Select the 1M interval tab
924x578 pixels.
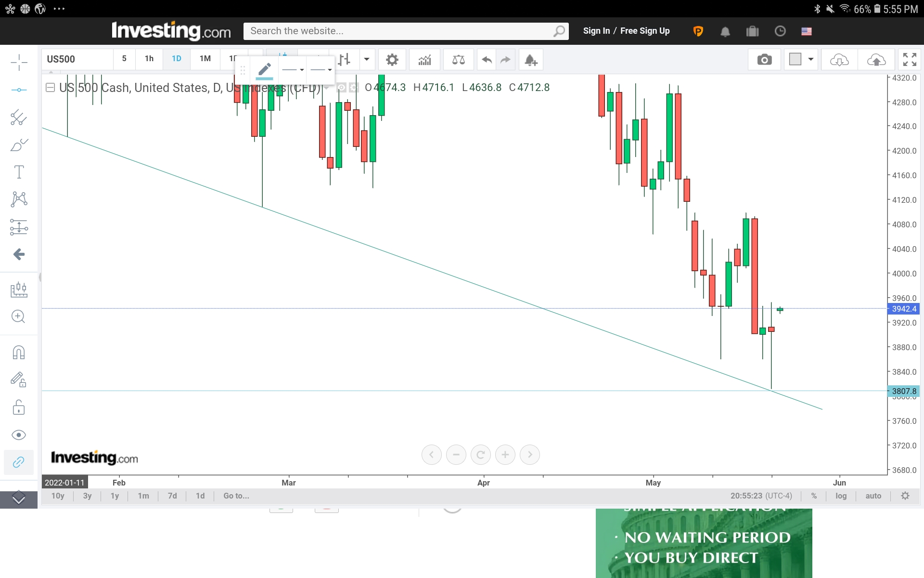[x=205, y=59]
